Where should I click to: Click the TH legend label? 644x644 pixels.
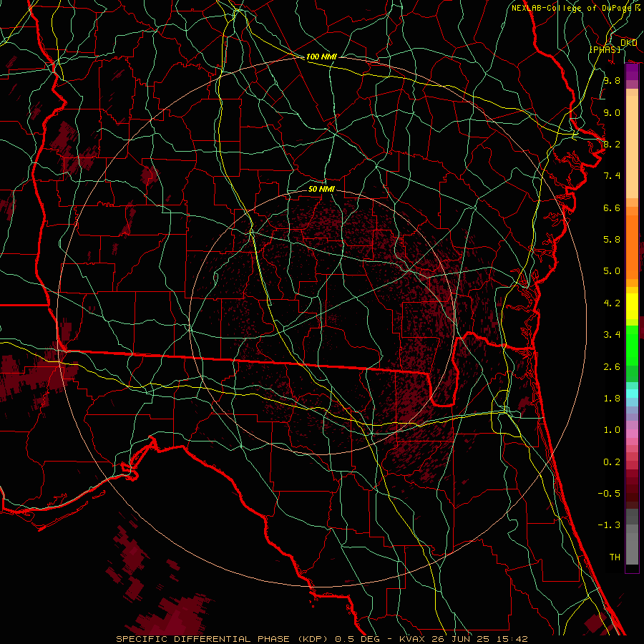(x=615, y=557)
